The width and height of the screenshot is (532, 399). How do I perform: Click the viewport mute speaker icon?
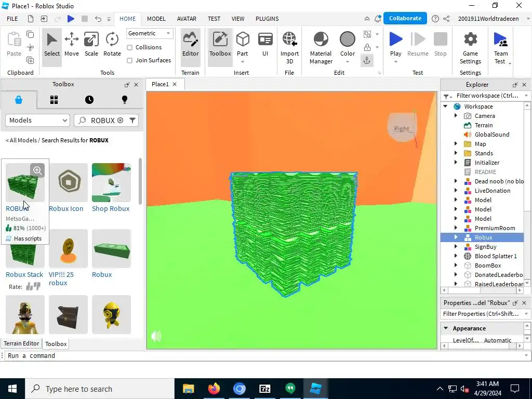coord(156,336)
